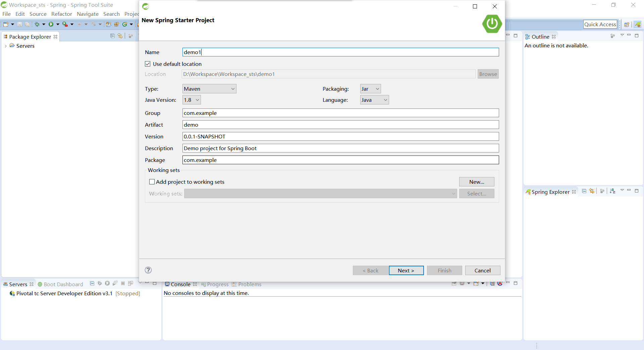Viewport: 644px width, 350px height.
Task: Click stop server icon in Servers panel
Action: tap(123, 283)
